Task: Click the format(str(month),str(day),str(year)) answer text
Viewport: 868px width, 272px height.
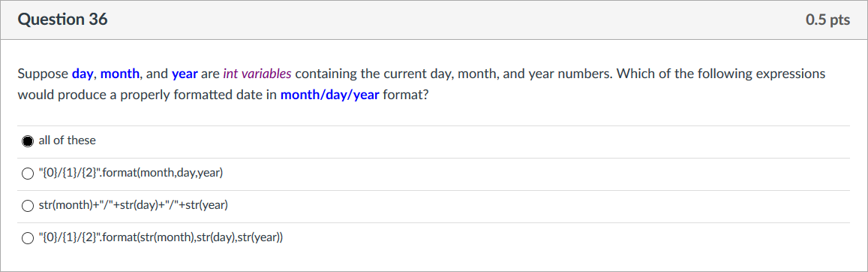Action: 161,238
